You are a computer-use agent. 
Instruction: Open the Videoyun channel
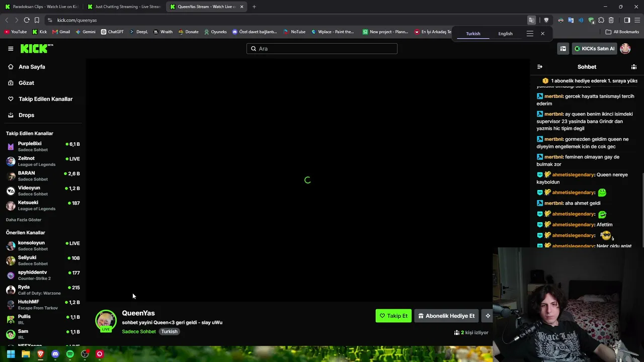[x=43, y=191]
